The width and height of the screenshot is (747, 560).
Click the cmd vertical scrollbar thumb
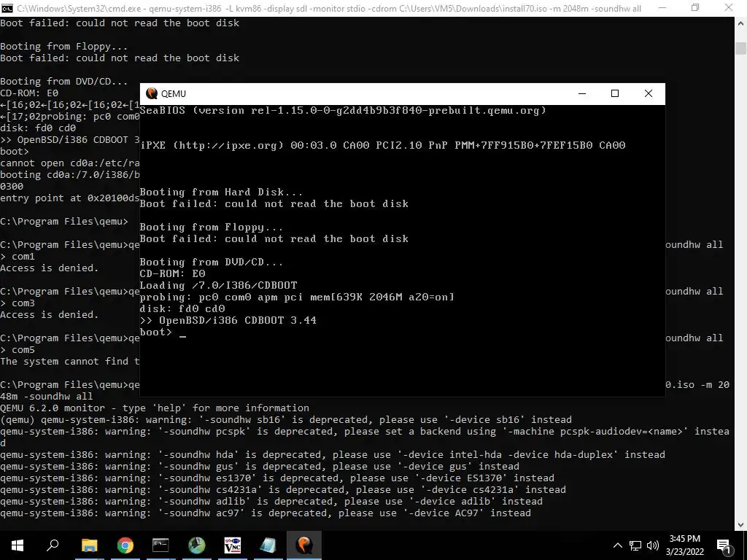pos(741,49)
